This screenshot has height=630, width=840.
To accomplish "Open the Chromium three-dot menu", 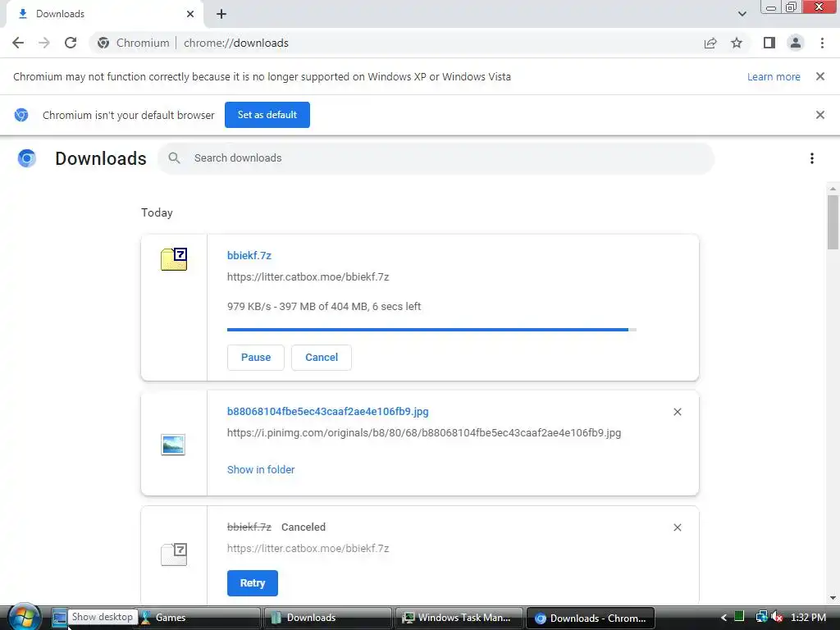I will (x=822, y=43).
